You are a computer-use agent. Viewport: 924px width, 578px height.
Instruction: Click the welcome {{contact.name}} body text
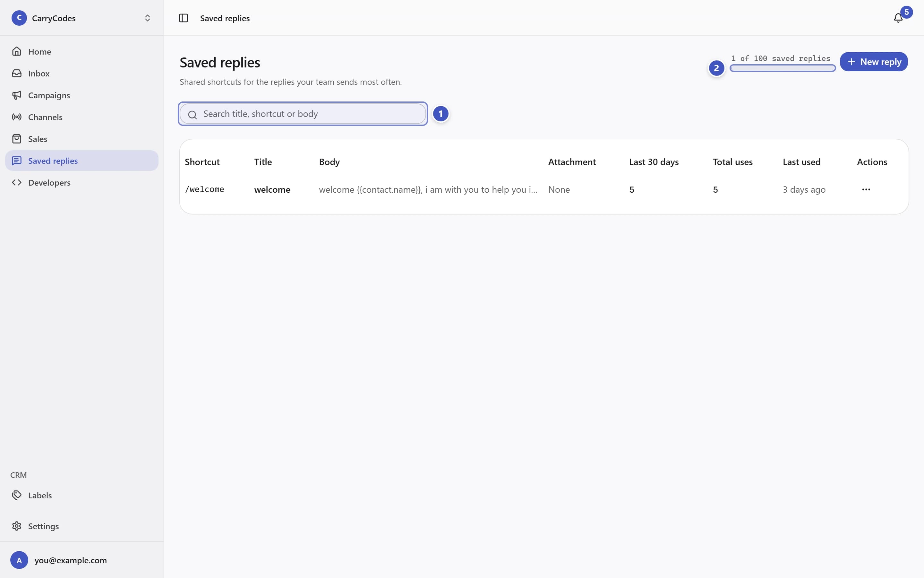(x=428, y=189)
